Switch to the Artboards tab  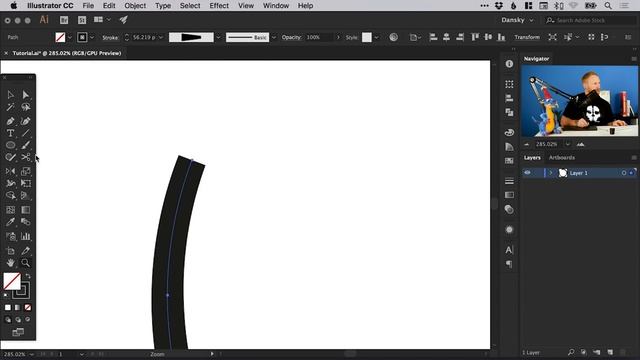(562, 158)
